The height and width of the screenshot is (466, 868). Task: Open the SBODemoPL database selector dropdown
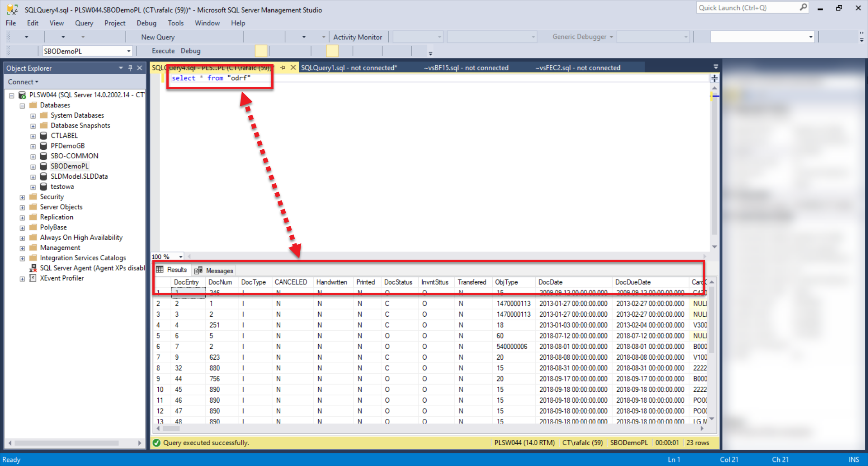click(x=128, y=51)
